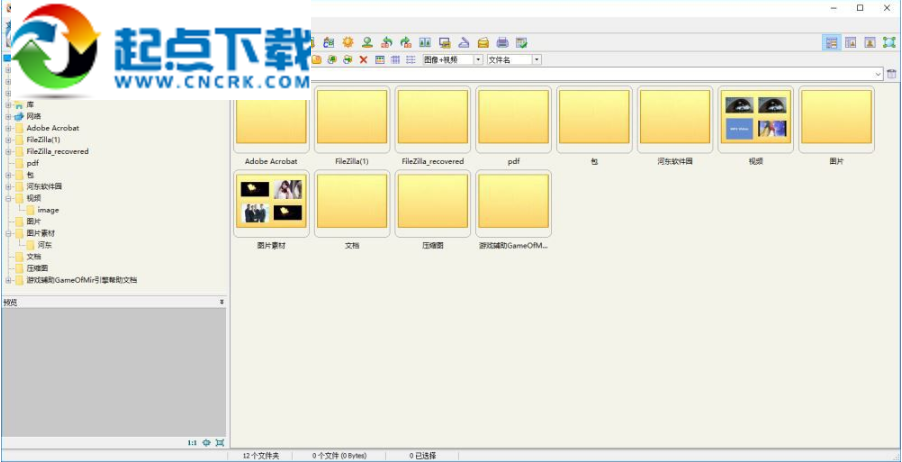
Task: Collapse the 图片素材 tree node
Action: 8,234
